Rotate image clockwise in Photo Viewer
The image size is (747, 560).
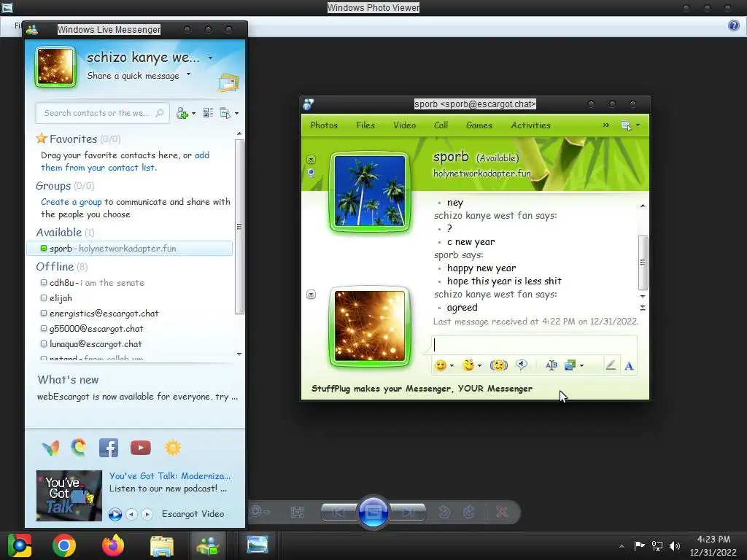pos(469,512)
